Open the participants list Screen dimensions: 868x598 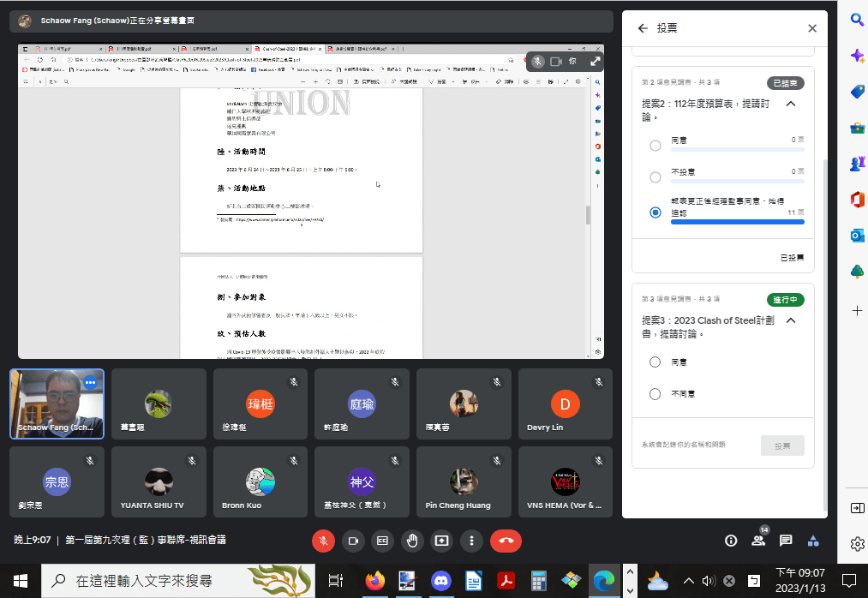pos(757,541)
